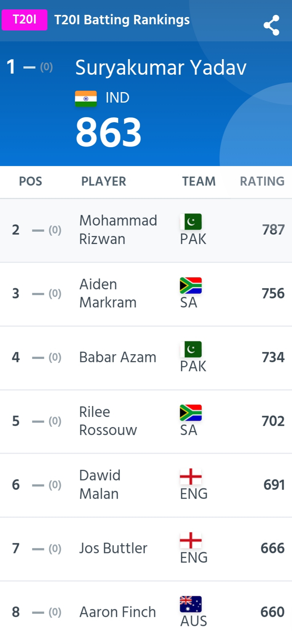The width and height of the screenshot is (292, 644).
Task: Click the TEAM column header
Action: [x=199, y=181]
